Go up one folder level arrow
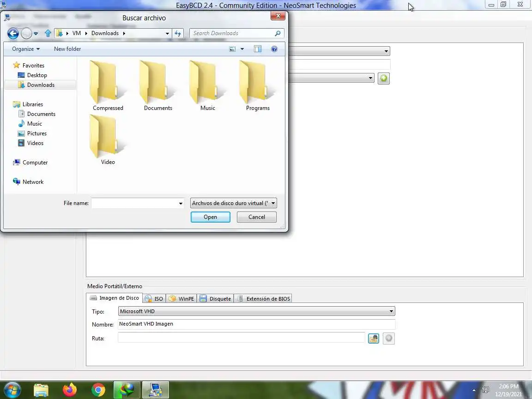The width and height of the screenshot is (532, 399). pyautogui.click(x=48, y=33)
